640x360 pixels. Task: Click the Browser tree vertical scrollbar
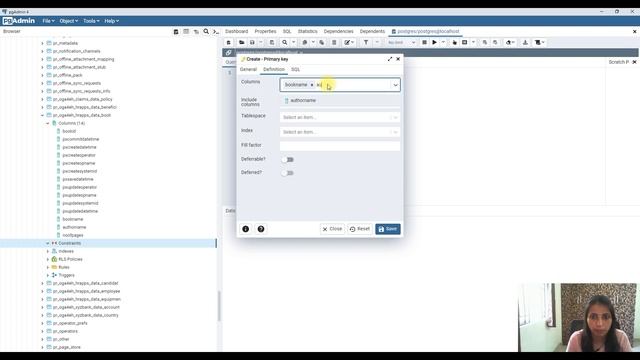pos(219,306)
